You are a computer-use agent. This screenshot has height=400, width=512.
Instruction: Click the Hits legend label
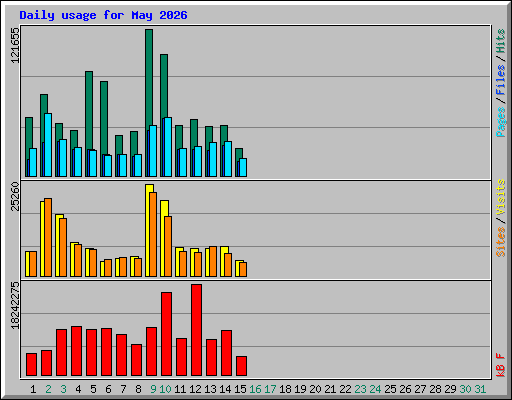[500, 41]
